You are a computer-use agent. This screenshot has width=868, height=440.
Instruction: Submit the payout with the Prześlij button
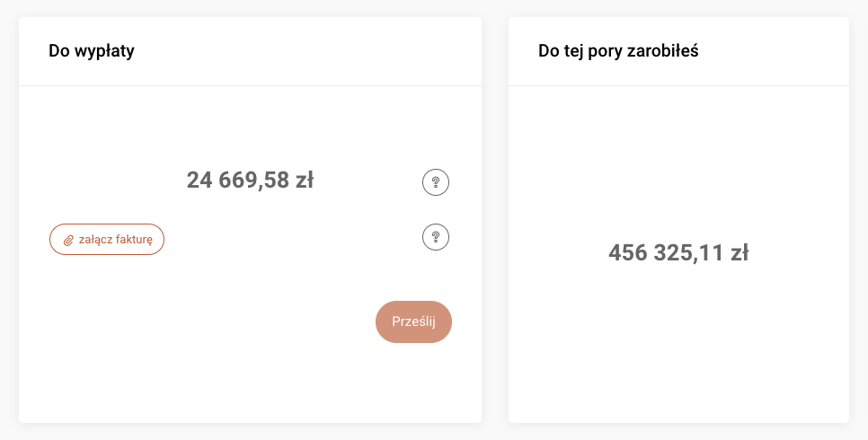tap(413, 322)
